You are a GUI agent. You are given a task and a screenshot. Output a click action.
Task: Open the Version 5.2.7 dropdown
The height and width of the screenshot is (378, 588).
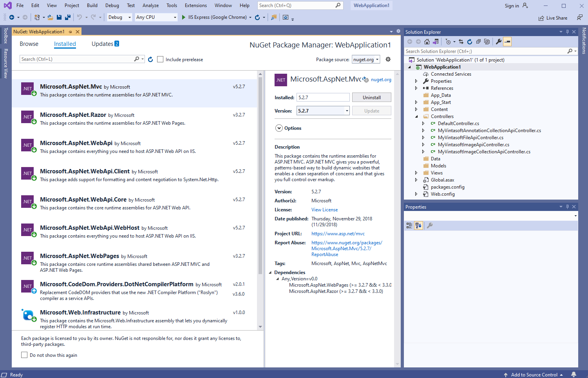[323, 111]
